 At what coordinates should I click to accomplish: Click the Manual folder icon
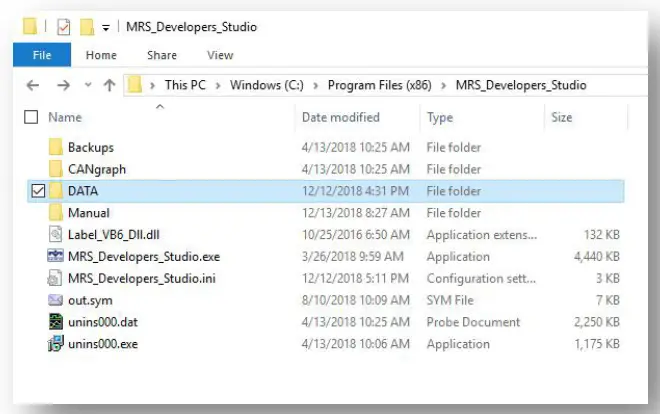[x=56, y=212]
